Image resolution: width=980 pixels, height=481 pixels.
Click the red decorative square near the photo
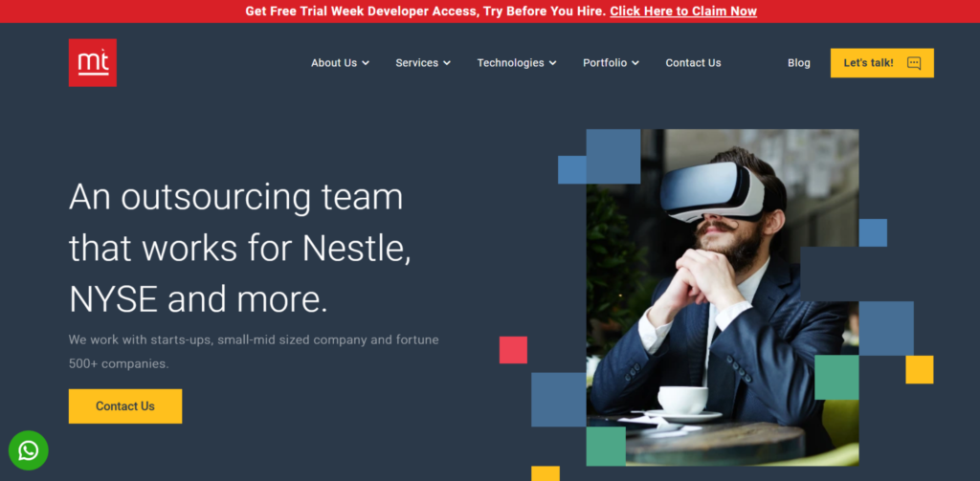513,350
